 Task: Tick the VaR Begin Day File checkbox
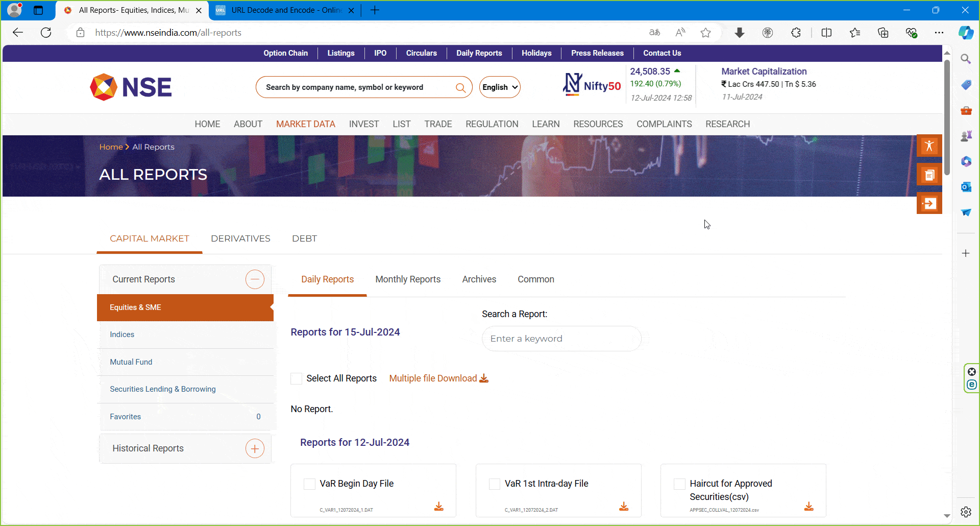pyautogui.click(x=309, y=484)
